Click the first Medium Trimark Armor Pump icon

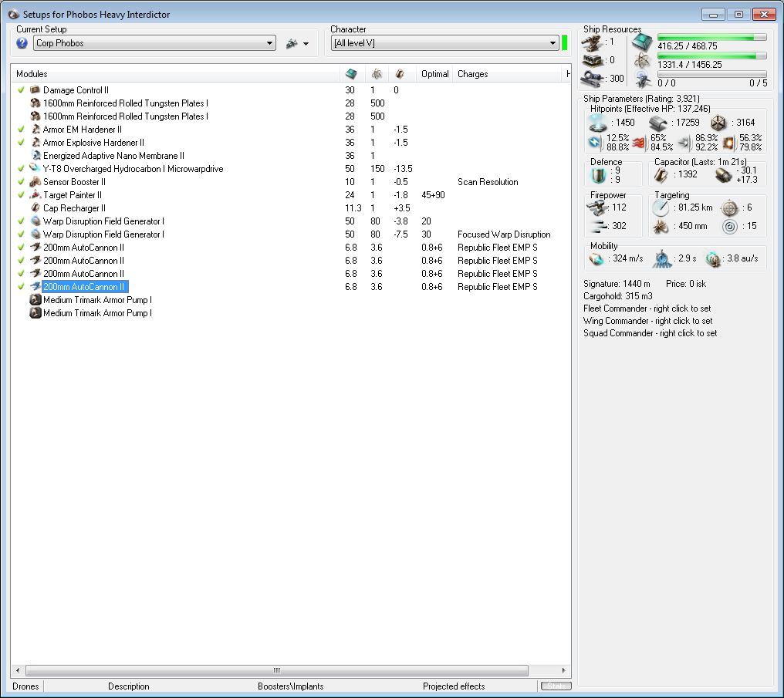[35, 300]
